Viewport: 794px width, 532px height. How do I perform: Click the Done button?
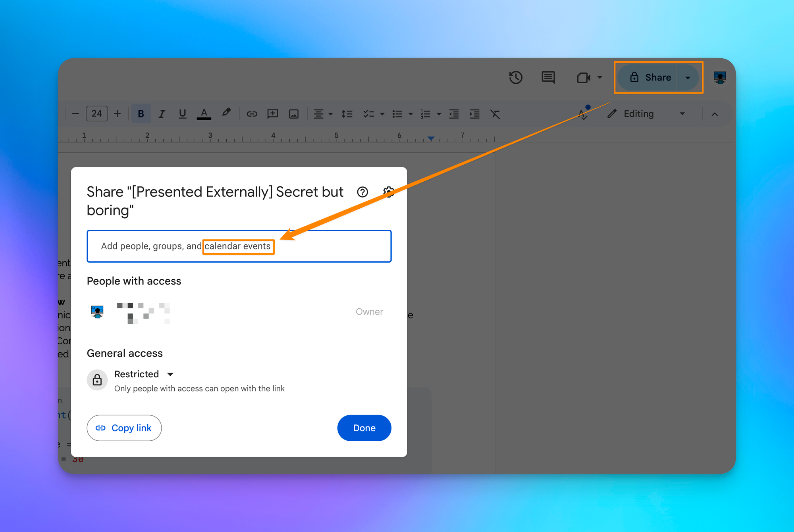(x=364, y=428)
